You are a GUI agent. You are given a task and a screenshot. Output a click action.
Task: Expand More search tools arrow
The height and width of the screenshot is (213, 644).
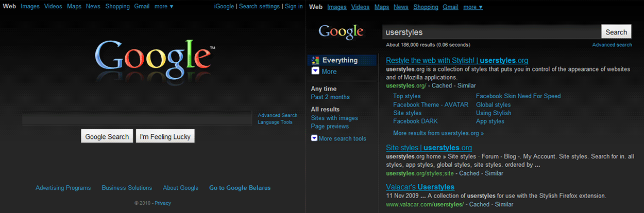tap(314, 138)
